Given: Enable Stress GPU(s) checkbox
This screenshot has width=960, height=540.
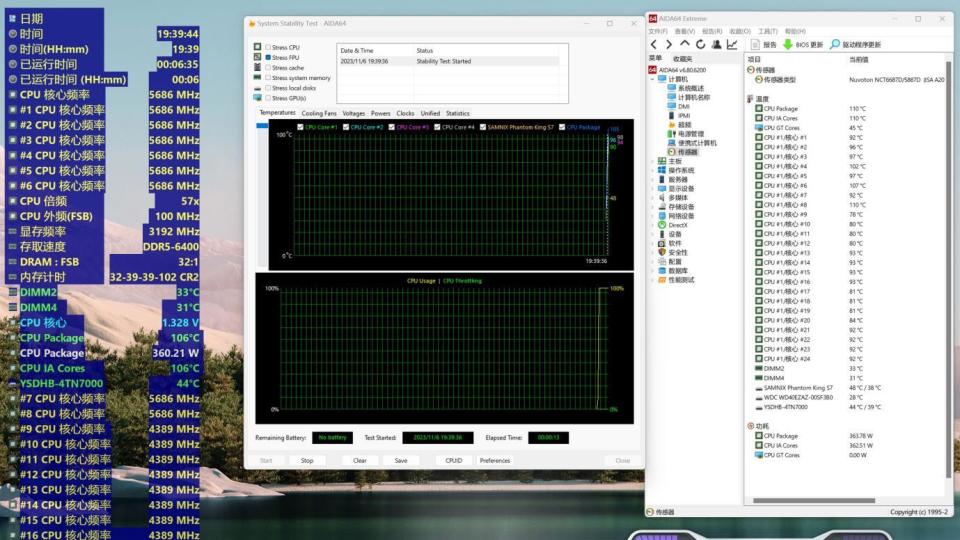Looking at the screenshot, I should tap(268, 98).
